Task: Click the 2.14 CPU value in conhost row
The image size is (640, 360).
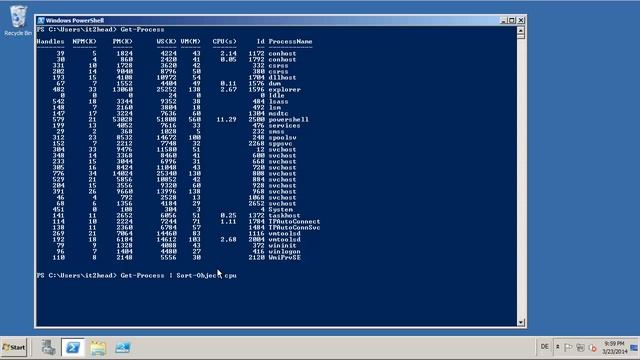Action: coord(229,53)
